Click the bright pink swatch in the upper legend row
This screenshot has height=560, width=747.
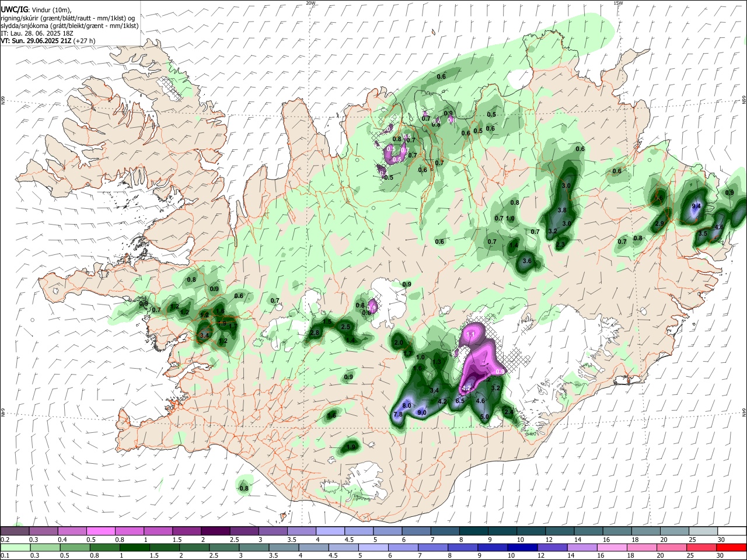(100, 531)
